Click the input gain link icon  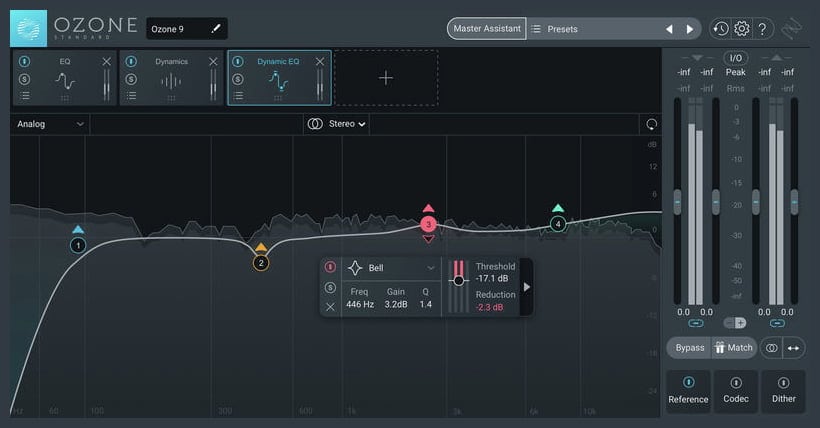(x=696, y=323)
